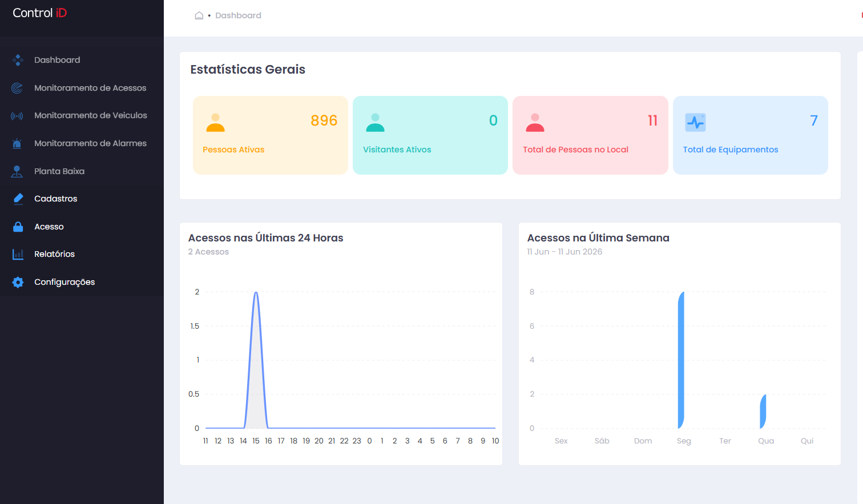Viewport: 863px width, 504px height.
Task: Click the 8 y-axis label on weekly chart
Action: (532, 292)
